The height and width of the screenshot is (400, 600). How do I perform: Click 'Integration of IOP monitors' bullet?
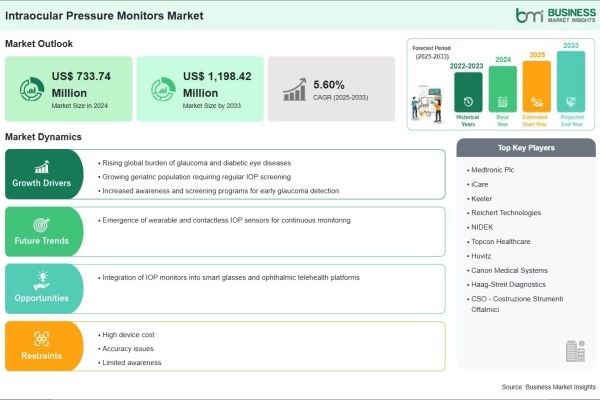[x=229, y=278]
